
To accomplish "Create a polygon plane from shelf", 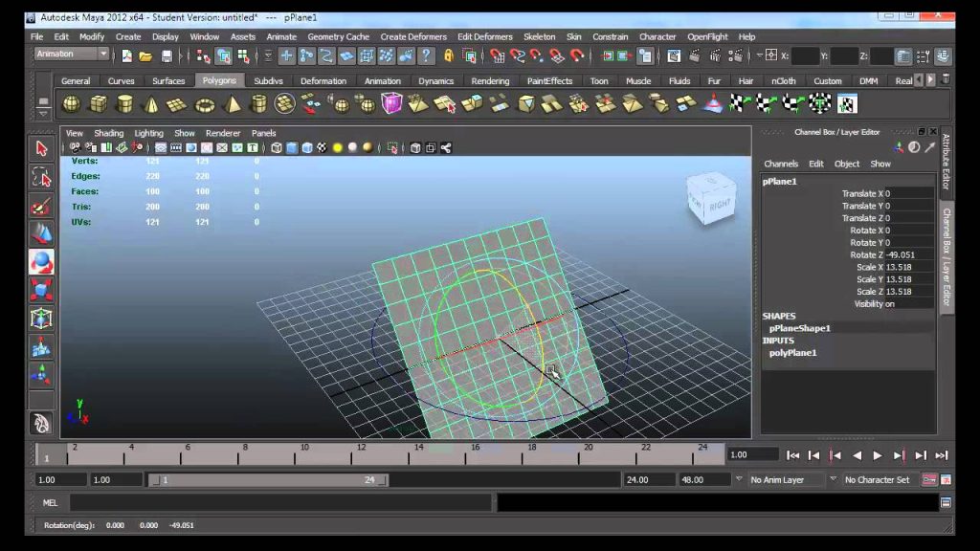I will tap(177, 104).
